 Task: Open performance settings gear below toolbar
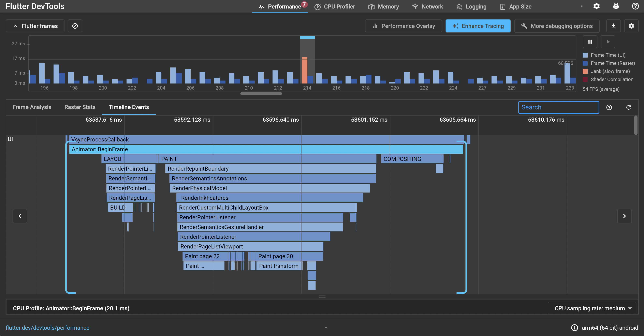pos(631,26)
